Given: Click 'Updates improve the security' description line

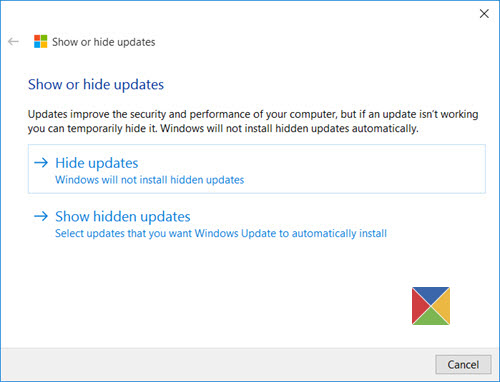Looking at the screenshot, I should (253, 114).
